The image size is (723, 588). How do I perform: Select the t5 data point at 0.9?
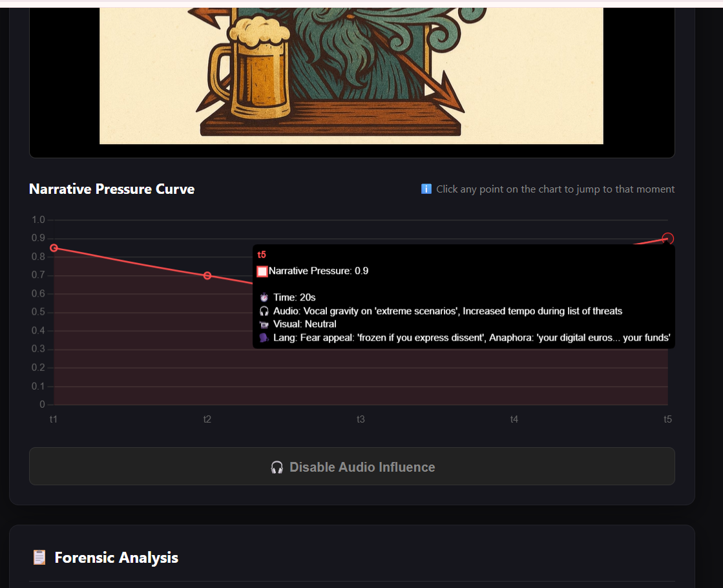point(667,238)
